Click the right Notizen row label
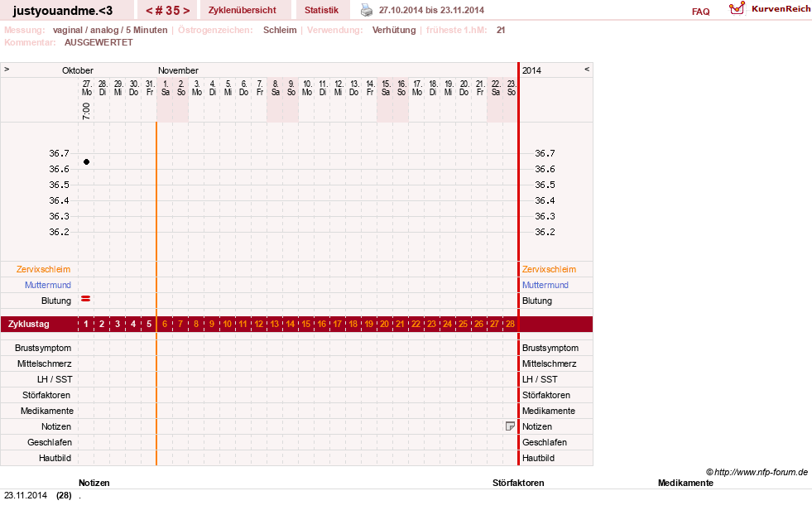Viewport: 812px width, 515px height. coord(537,426)
